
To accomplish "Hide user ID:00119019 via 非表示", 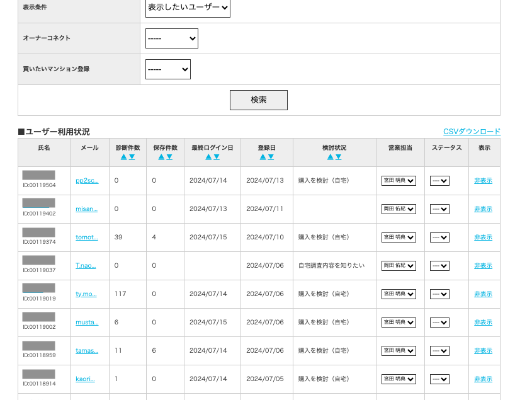I will (x=483, y=294).
